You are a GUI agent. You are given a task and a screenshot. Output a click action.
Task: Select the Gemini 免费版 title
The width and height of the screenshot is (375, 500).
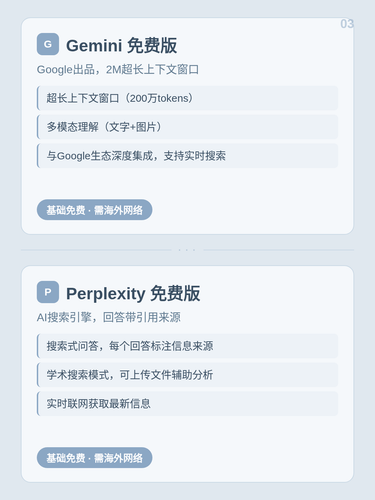(121, 45)
